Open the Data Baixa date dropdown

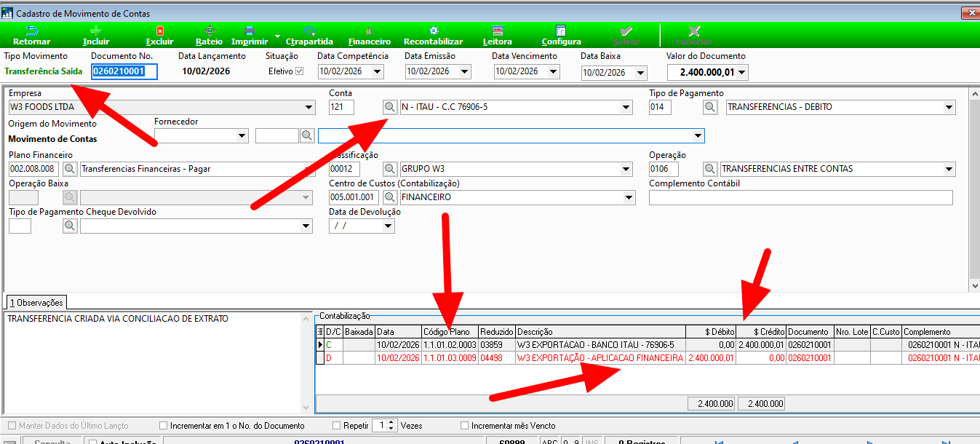pos(640,72)
